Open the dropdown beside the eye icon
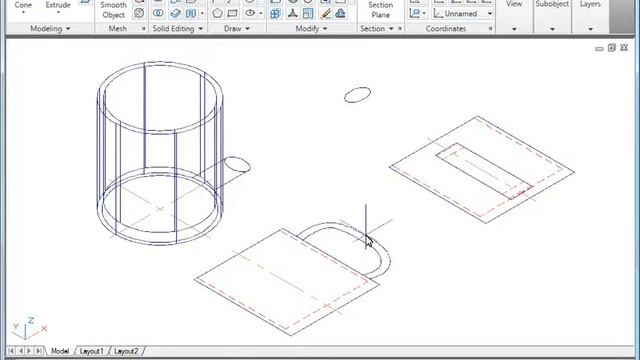This screenshot has width=640, height=360. (x=261, y=13)
